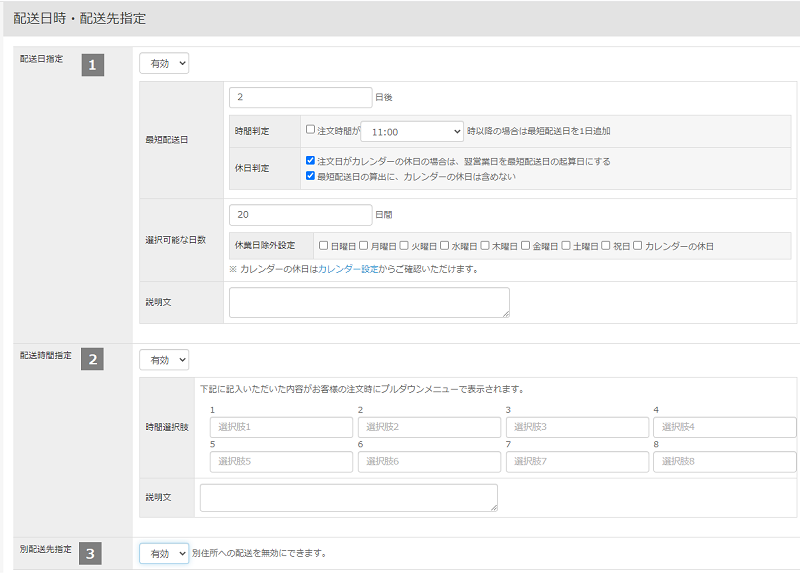Open the 配送日指定 有効 dropdown
Viewport: 800px width, 574px height.
[164, 64]
